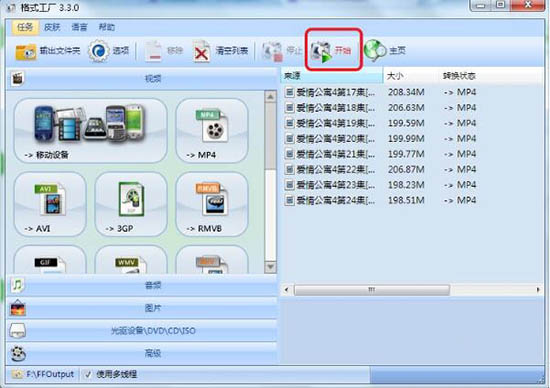The width and height of the screenshot is (550, 388).
Task: Click the disc drive icon beside 光驱设备
Action: click(x=18, y=330)
